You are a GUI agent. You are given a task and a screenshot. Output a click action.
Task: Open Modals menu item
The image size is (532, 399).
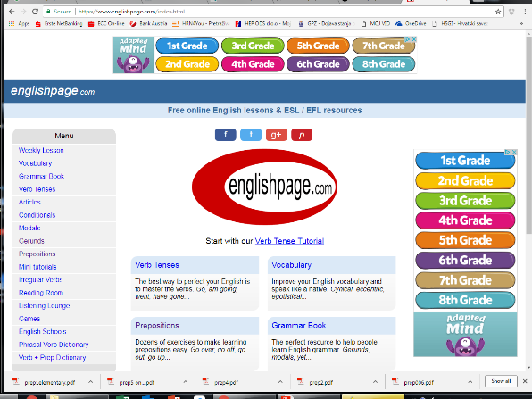click(x=29, y=228)
